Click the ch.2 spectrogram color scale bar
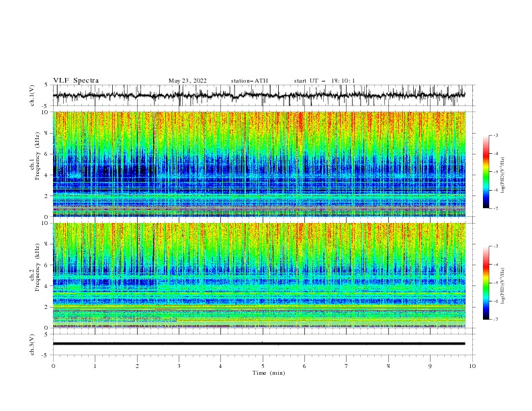Image resolution: width=532 pixels, height=411 pixels. point(486,283)
